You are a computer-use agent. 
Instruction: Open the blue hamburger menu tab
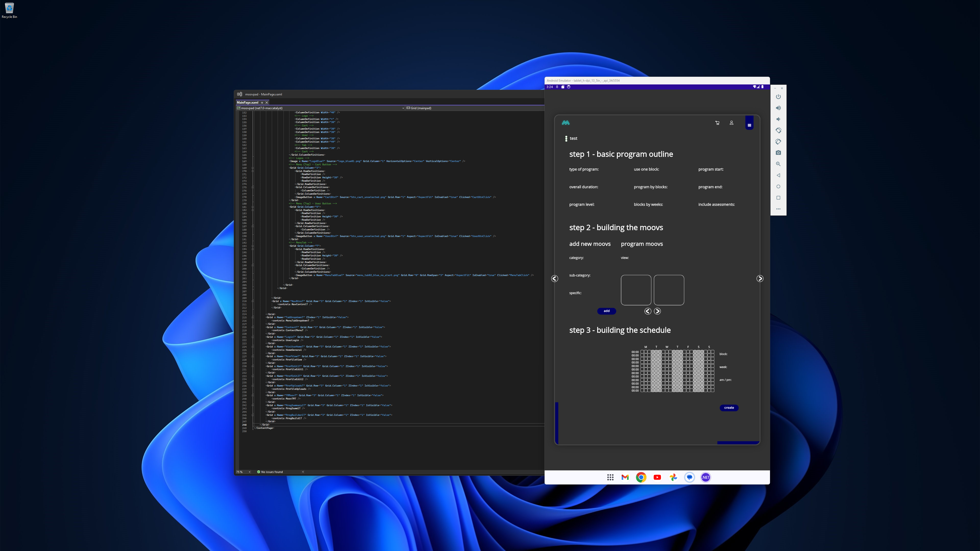pos(749,123)
